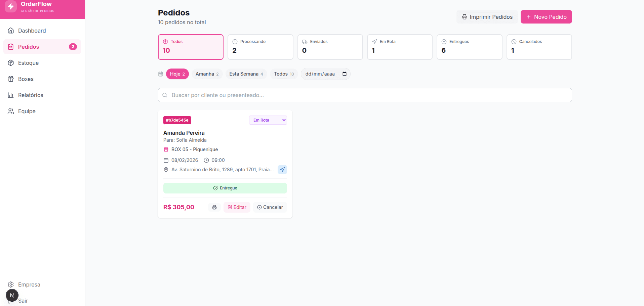Select the Entregues status tab
This screenshot has height=306, width=644.
[469, 47]
